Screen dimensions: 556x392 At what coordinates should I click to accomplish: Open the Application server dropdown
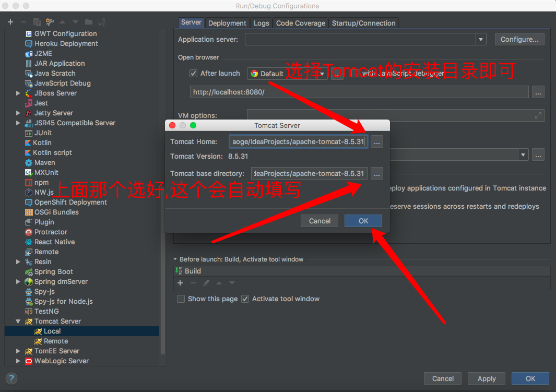pyautogui.click(x=481, y=39)
